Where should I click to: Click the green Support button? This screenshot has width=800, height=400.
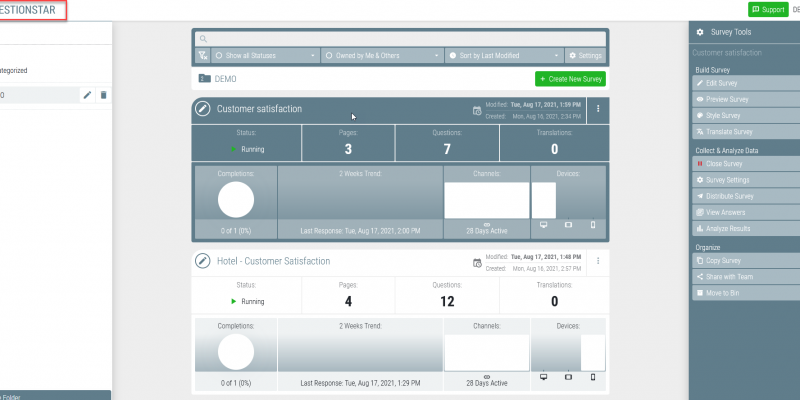click(x=767, y=9)
